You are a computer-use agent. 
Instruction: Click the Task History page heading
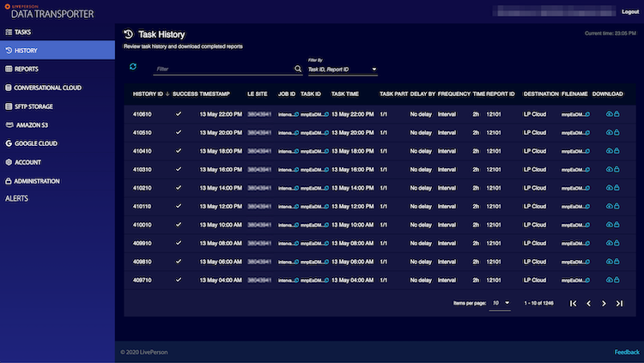pos(161,34)
